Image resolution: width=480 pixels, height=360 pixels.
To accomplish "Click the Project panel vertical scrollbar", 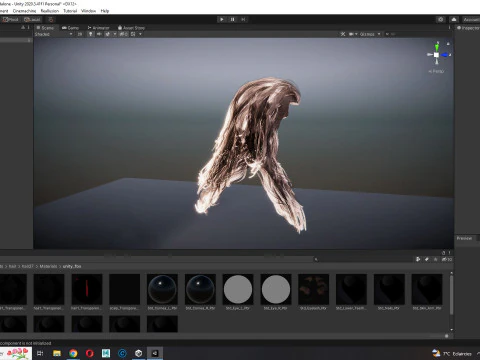I will pyautogui.click(x=451, y=295).
